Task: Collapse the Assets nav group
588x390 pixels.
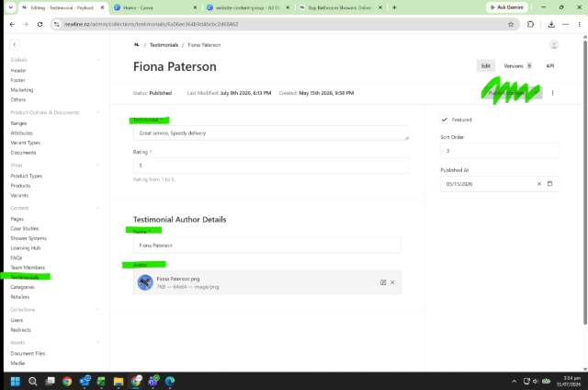Action: tap(98, 342)
